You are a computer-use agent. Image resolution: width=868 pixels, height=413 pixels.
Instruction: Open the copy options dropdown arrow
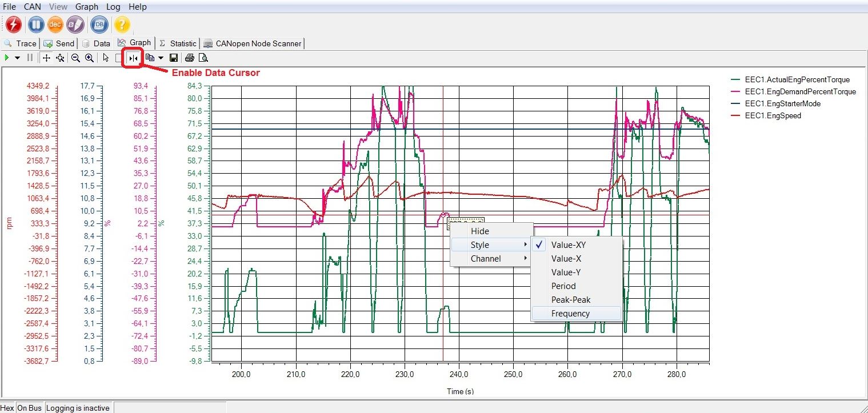click(161, 57)
